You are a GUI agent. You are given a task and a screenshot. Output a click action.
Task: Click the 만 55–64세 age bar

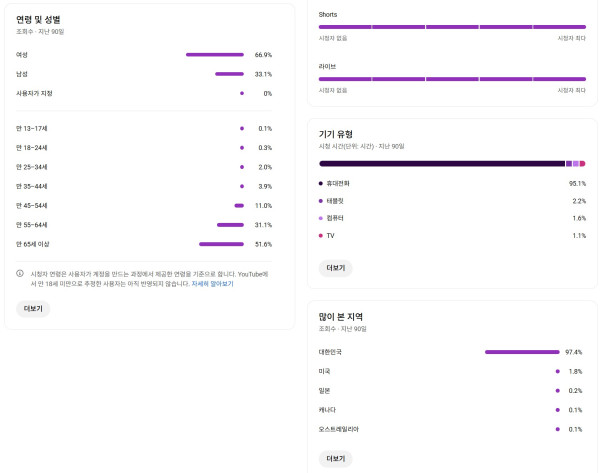coord(230,225)
